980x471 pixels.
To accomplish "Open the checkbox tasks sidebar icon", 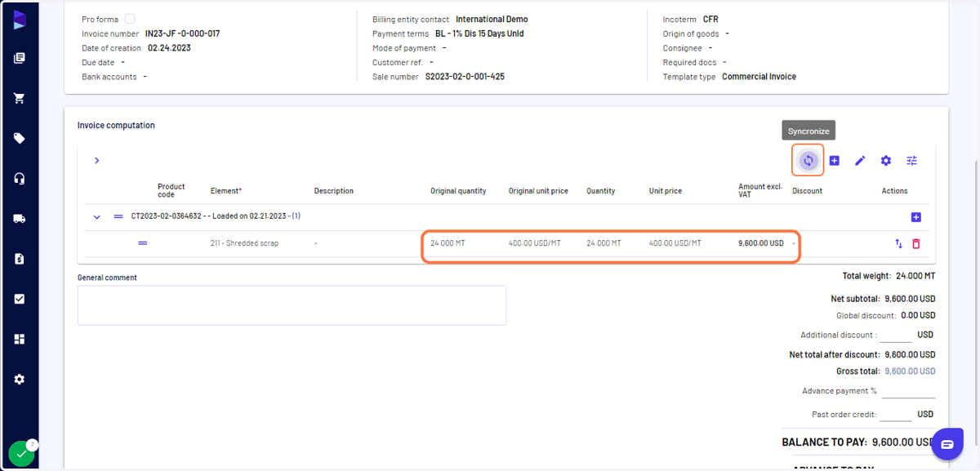I will (20, 299).
